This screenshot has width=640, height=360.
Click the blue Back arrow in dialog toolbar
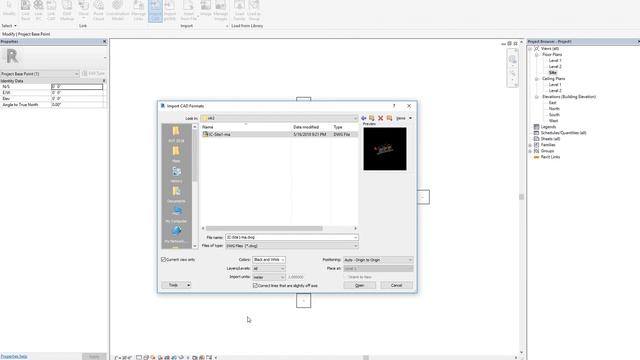[x=363, y=118]
